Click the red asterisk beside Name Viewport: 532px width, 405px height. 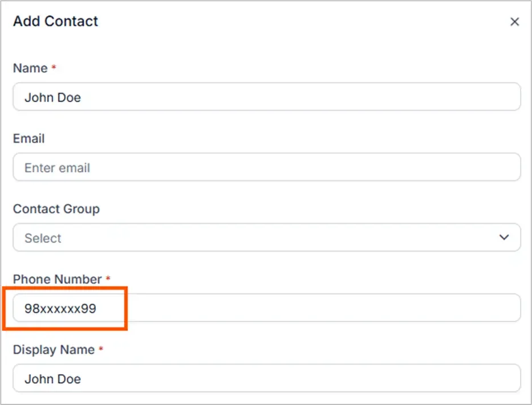tap(54, 68)
